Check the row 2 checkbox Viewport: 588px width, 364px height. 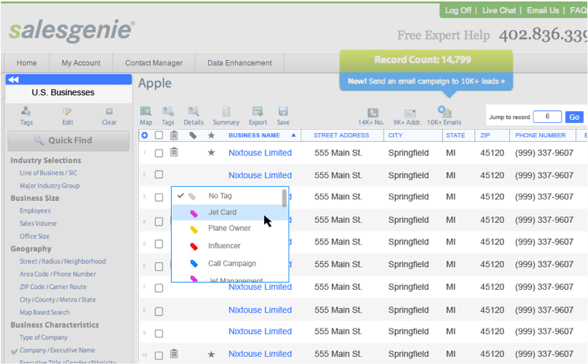[159, 174]
